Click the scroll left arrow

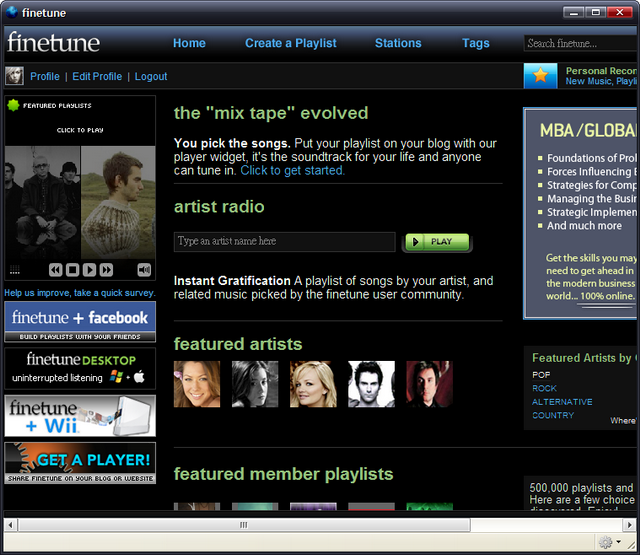click(x=11, y=525)
